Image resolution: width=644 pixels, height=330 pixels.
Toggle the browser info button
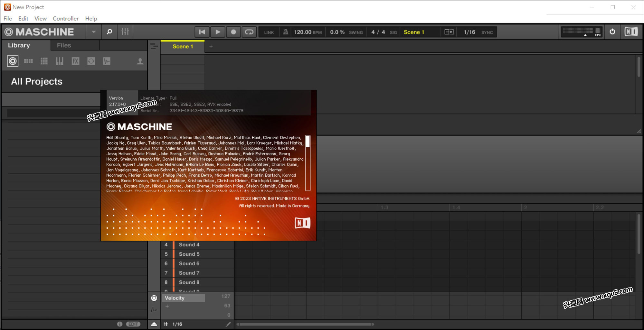(120, 324)
